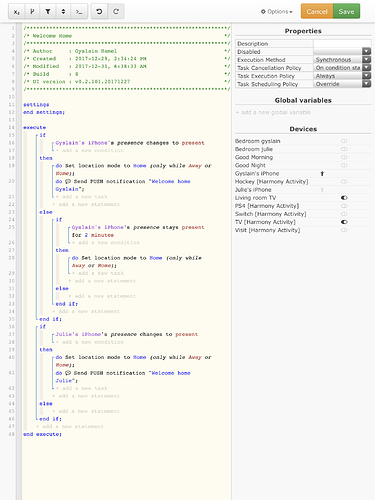This screenshot has height=500, width=375.
Task: Save the piston
Action: coord(346,11)
